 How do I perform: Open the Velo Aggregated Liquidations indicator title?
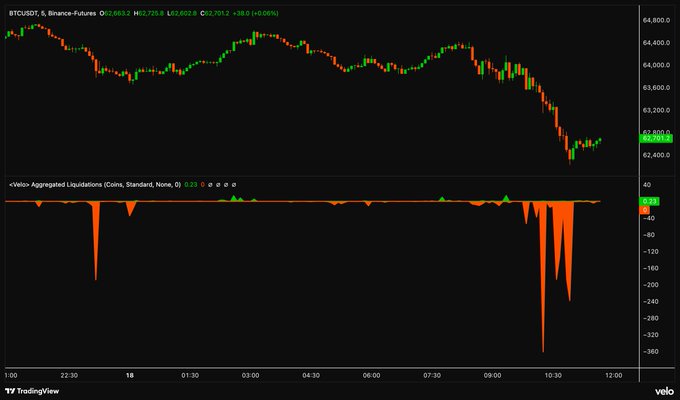click(95, 185)
